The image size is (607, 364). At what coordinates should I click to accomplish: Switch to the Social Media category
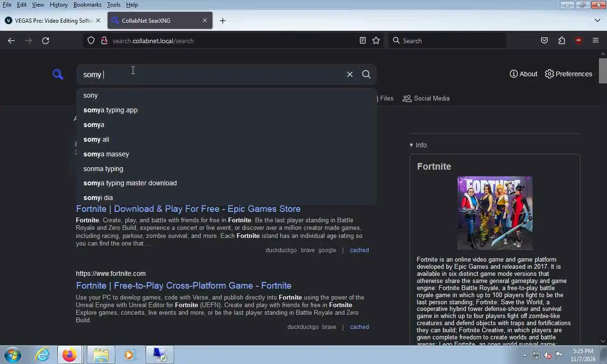(426, 98)
